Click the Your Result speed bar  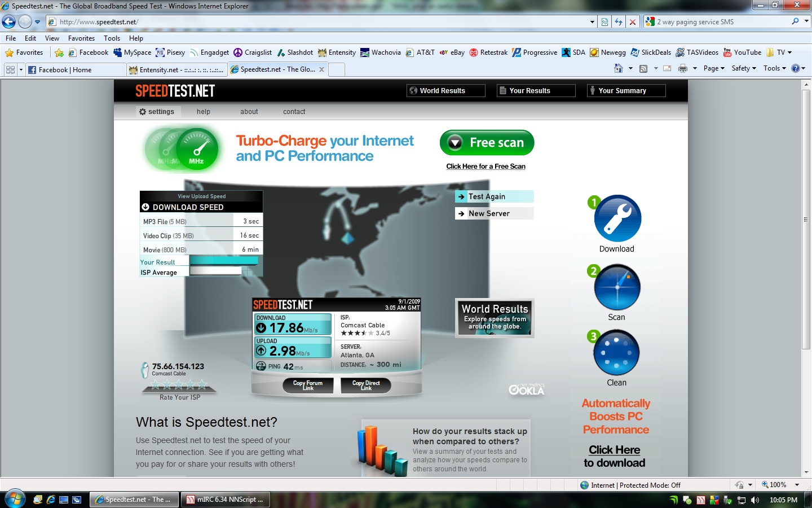[224, 261]
